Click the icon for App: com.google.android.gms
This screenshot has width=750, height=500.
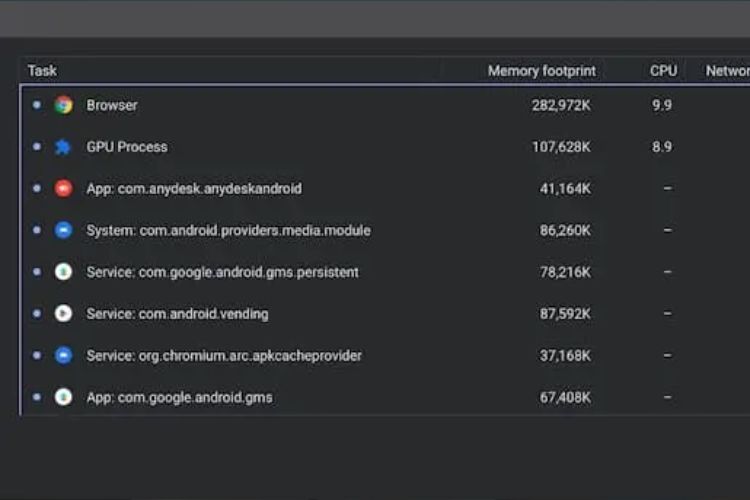pyautogui.click(x=63, y=397)
